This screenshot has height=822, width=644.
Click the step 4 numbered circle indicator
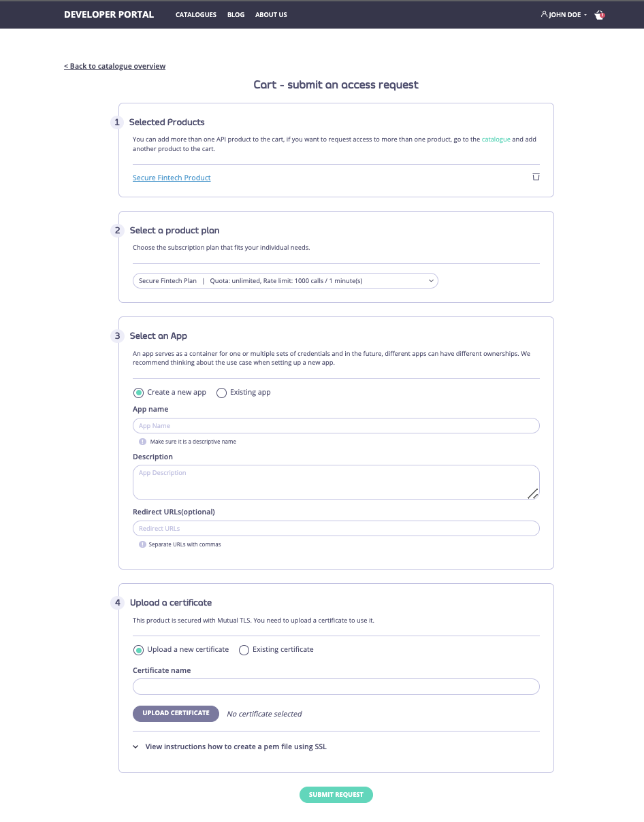pyautogui.click(x=116, y=602)
